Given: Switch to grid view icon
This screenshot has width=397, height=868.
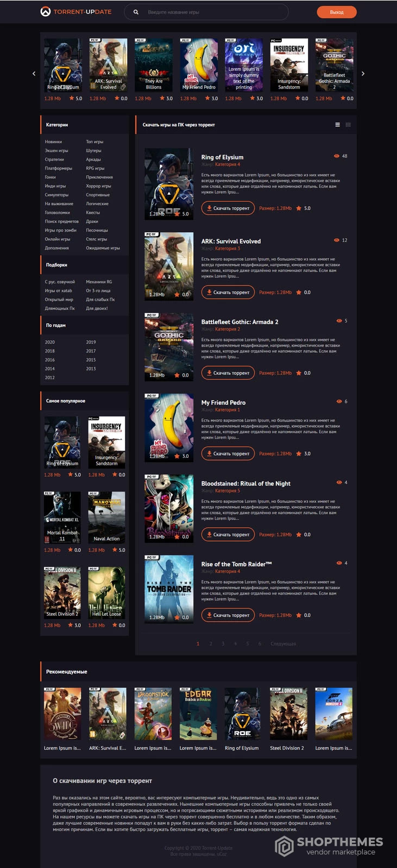Looking at the screenshot, I should point(348,125).
